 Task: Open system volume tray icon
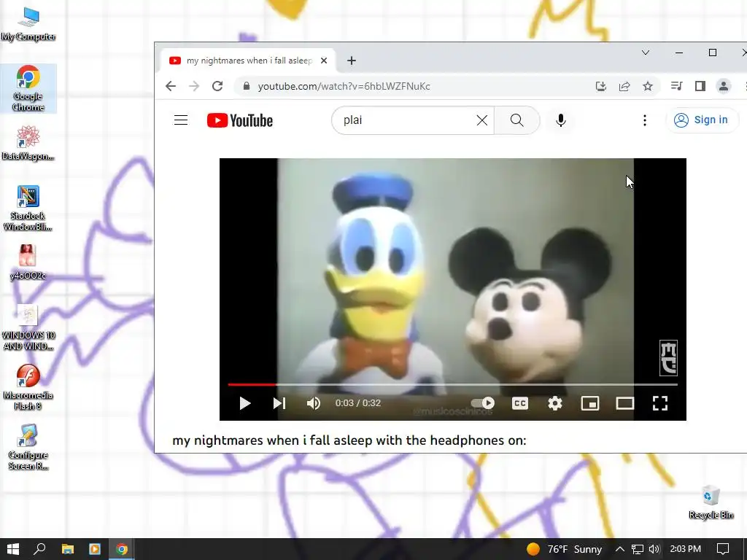click(654, 549)
